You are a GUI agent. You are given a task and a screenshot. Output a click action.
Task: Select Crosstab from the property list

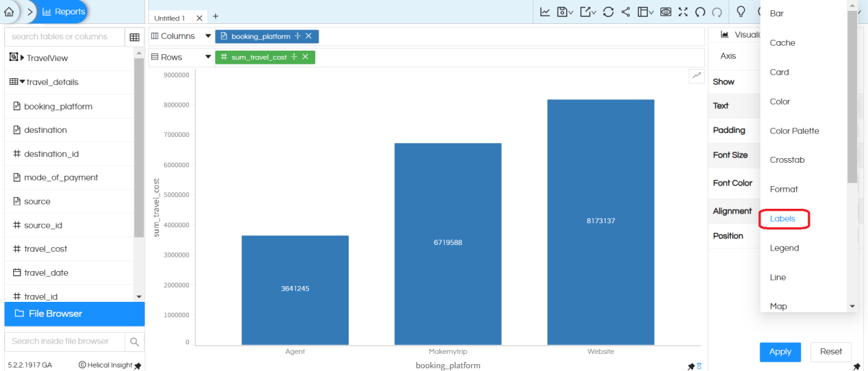pos(787,159)
